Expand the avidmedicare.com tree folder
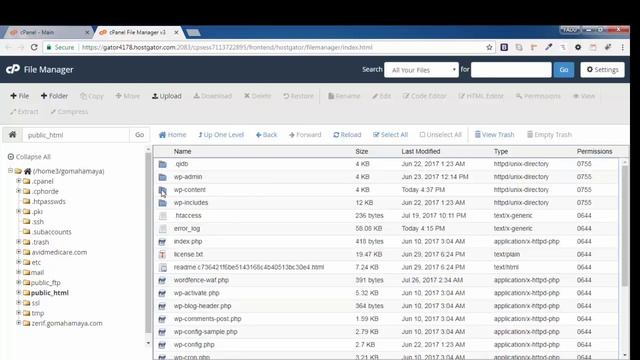Screen dimensions: 640x360 (18, 252)
